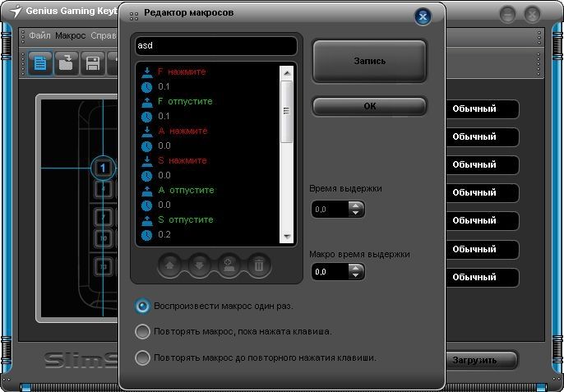Increase 'Время выдержки' with the up arrow

tap(355, 206)
